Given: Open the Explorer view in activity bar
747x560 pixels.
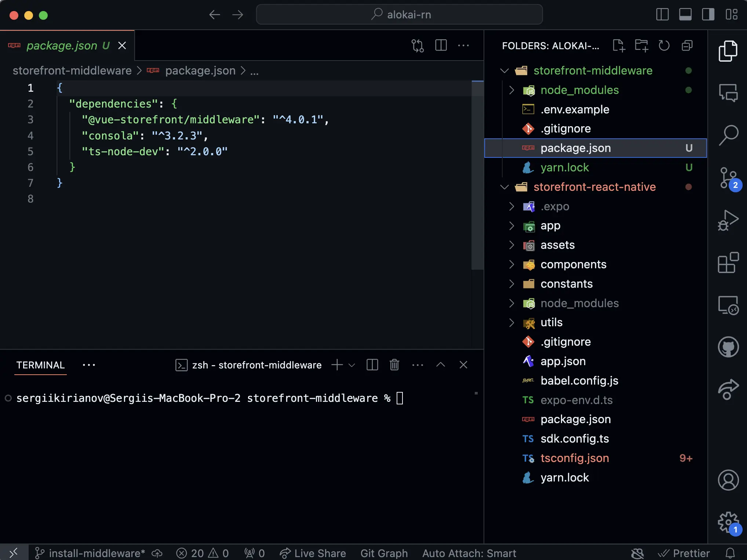Looking at the screenshot, I should [728, 51].
